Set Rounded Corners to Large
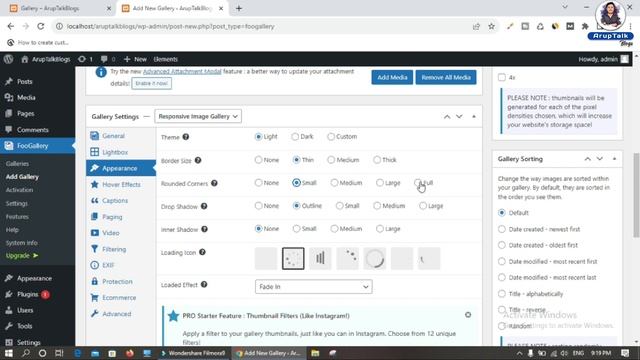 (x=380, y=183)
